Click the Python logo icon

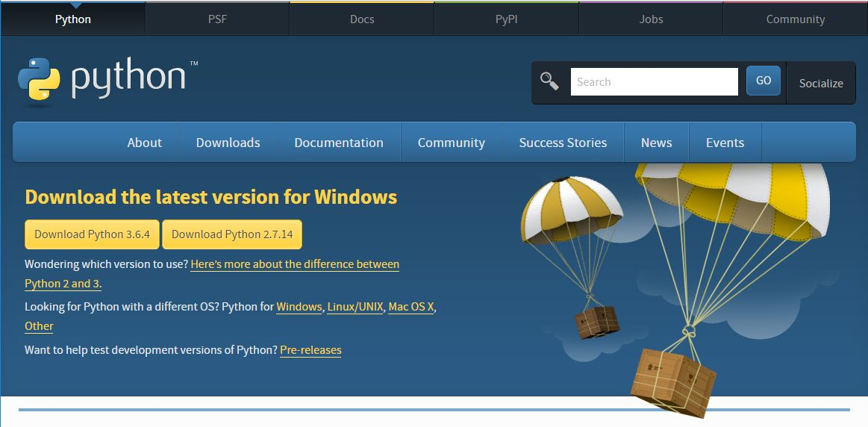point(39,78)
